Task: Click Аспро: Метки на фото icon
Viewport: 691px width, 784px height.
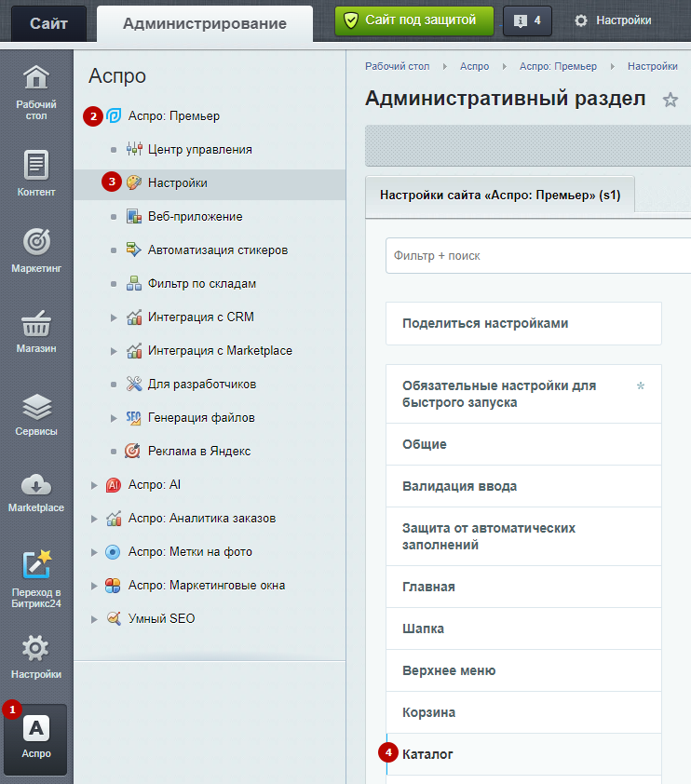Action: click(113, 552)
